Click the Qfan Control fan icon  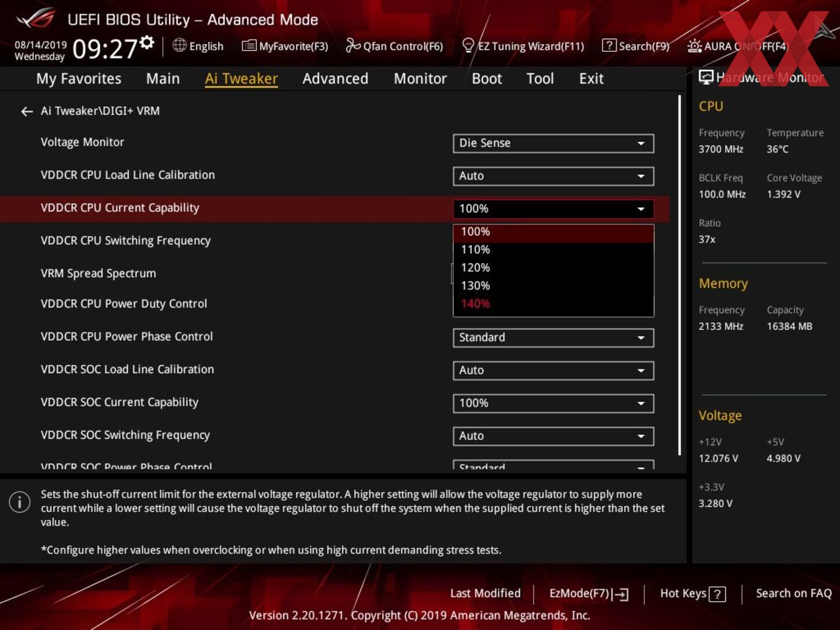point(353,45)
